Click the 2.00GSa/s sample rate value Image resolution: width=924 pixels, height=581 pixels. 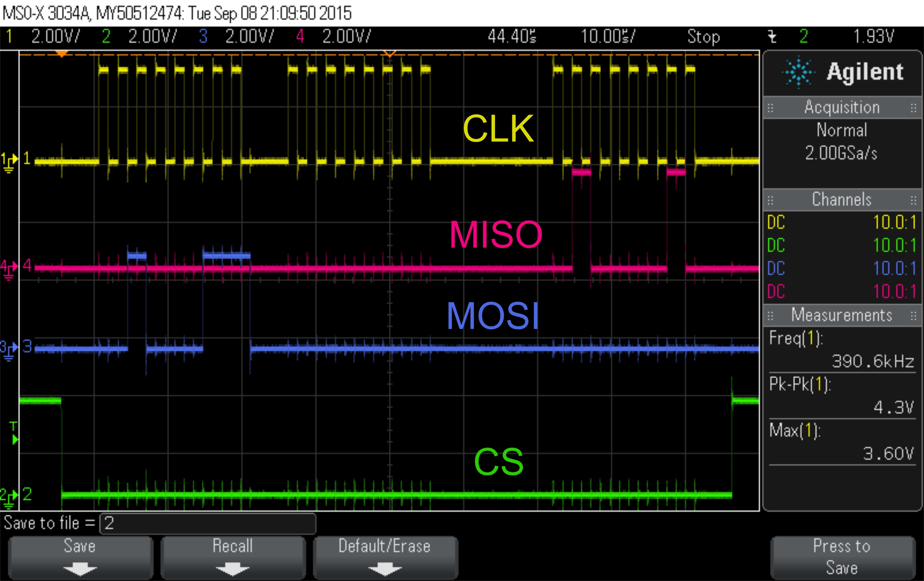click(x=841, y=153)
